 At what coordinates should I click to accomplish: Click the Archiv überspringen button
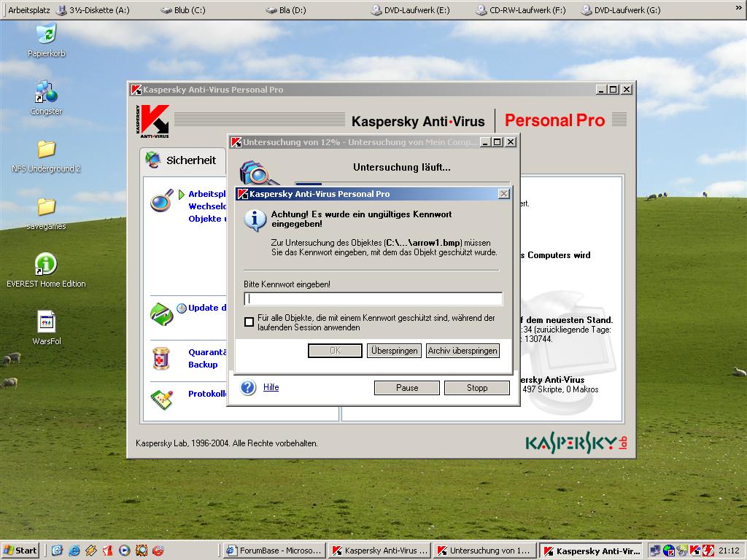point(462,351)
